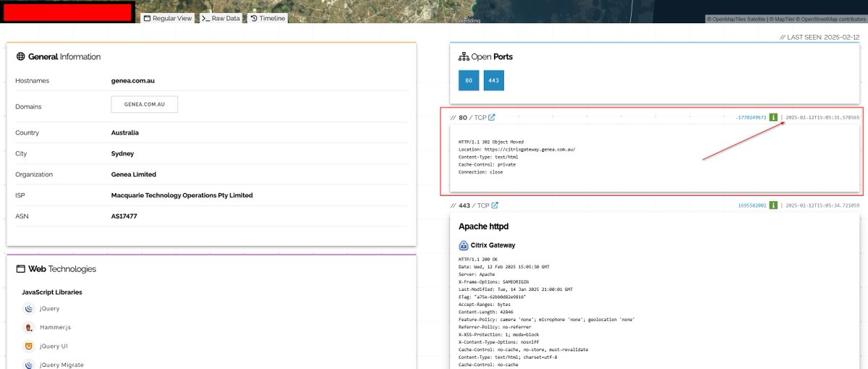
Task: Click the jQuery library icon
Action: pyautogui.click(x=28, y=308)
